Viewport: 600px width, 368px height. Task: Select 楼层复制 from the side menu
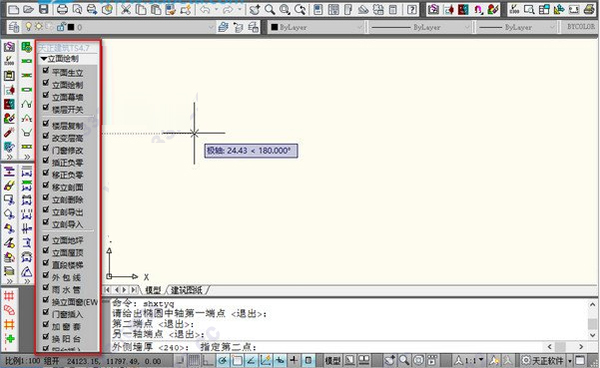tap(68, 126)
